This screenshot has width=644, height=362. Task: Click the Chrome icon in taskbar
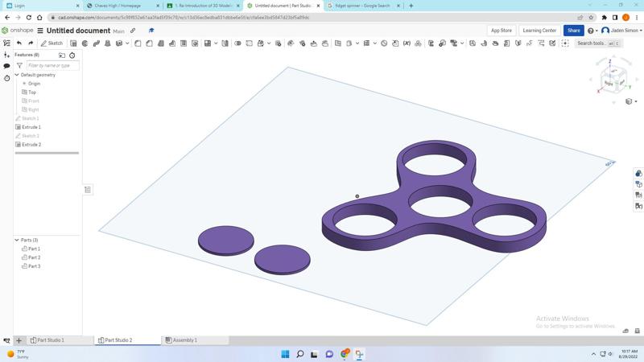pyautogui.click(x=345, y=354)
